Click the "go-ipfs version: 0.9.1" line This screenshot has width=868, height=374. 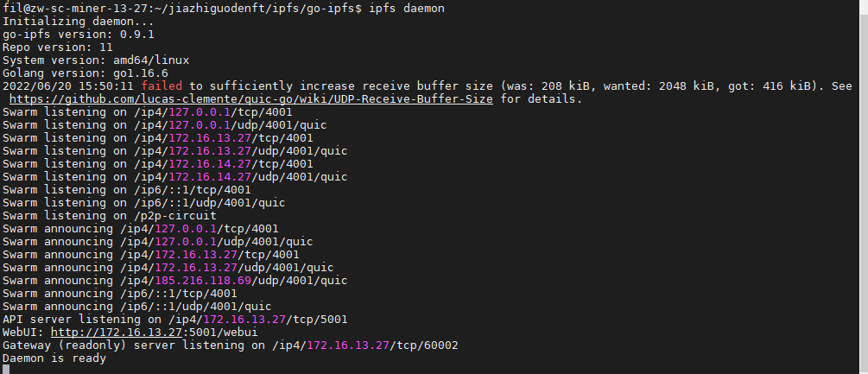click(78, 35)
